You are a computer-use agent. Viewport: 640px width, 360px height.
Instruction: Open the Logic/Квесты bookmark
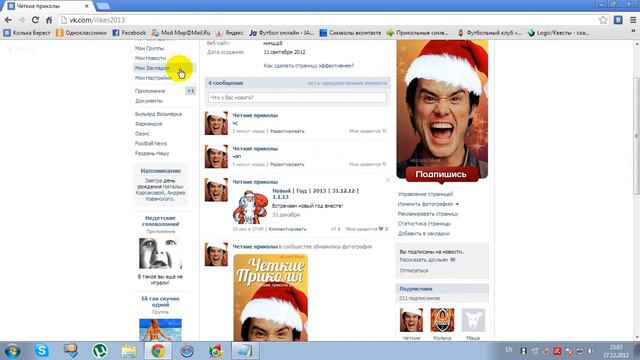pos(558,33)
